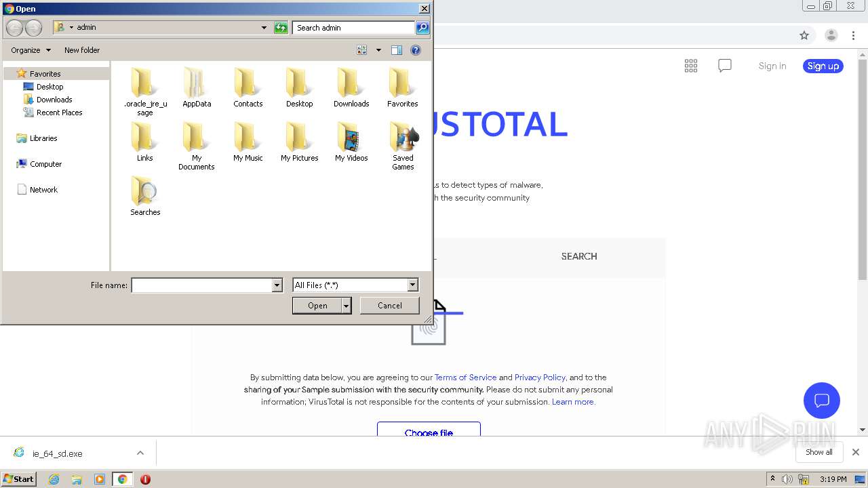868x488 pixels.
Task: Open dialog help question mark
Action: coord(416,50)
